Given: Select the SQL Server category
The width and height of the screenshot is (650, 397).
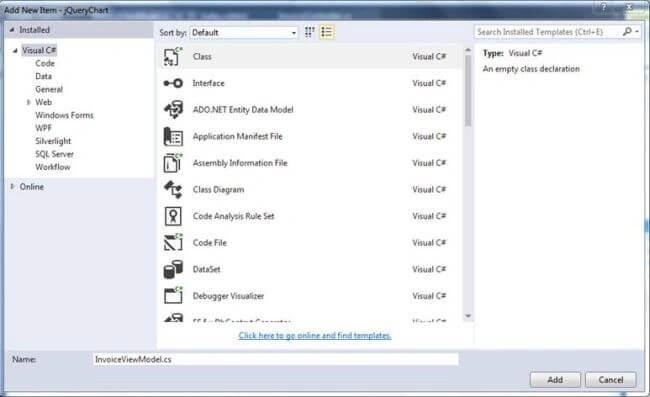Looking at the screenshot, I should pyautogui.click(x=54, y=154).
